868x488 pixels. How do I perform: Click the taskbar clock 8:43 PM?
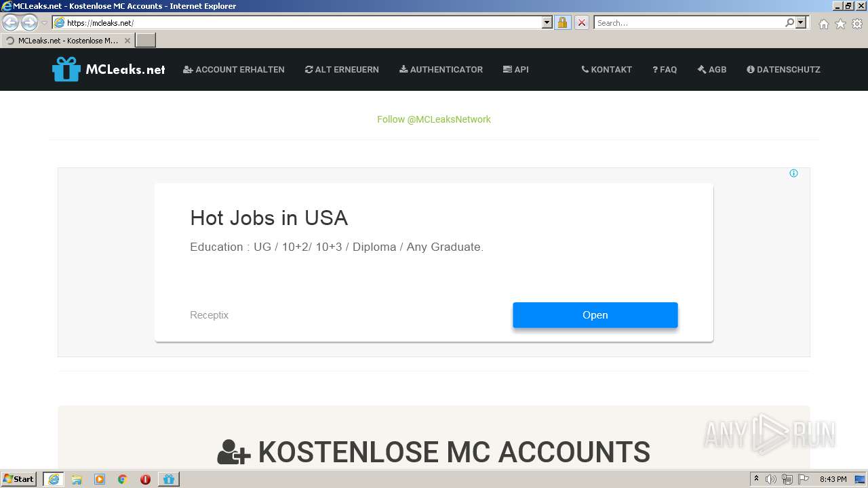[833, 479]
